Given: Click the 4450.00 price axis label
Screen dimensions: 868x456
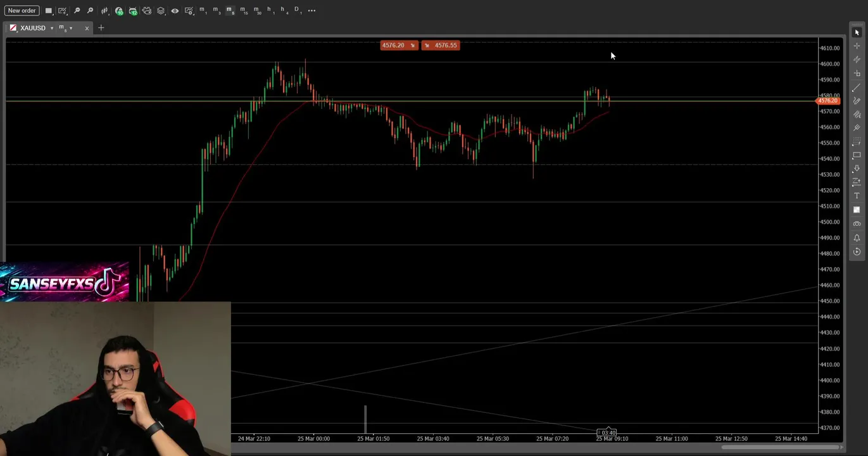Looking at the screenshot, I should click(x=830, y=301).
